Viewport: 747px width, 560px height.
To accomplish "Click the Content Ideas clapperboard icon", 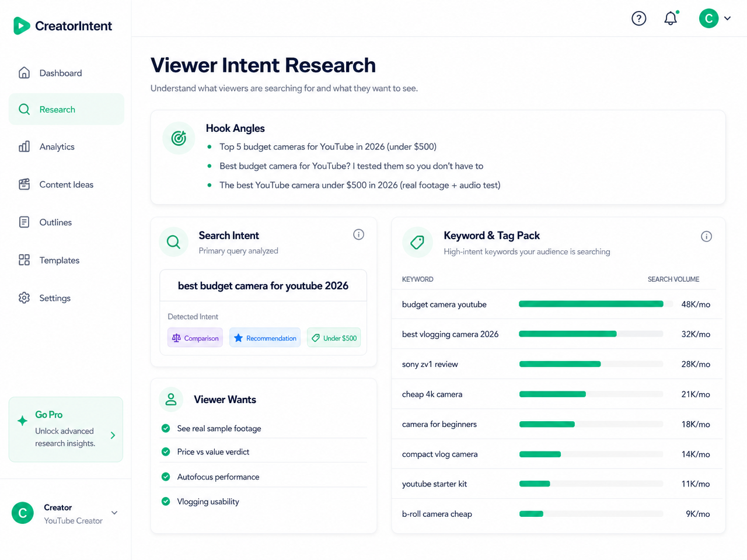I will coord(24,184).
